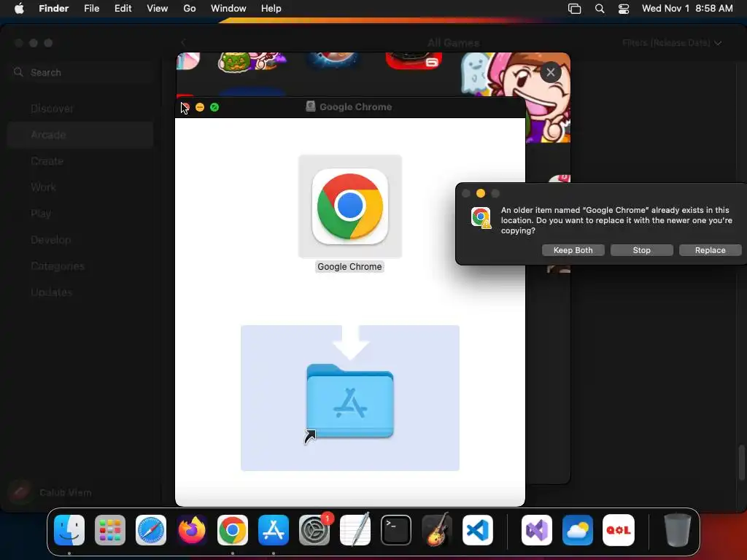Launch Google Chrome from the Dock
Screen dimensions: 747x560
coord(233,530)
